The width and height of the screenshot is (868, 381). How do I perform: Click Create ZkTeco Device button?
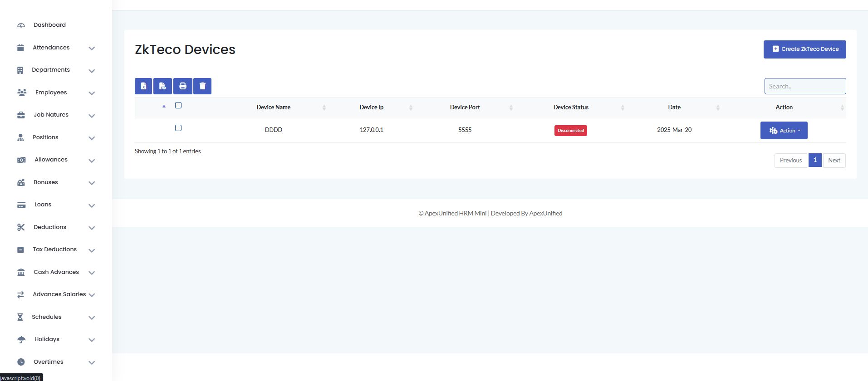tap(804, 49)
